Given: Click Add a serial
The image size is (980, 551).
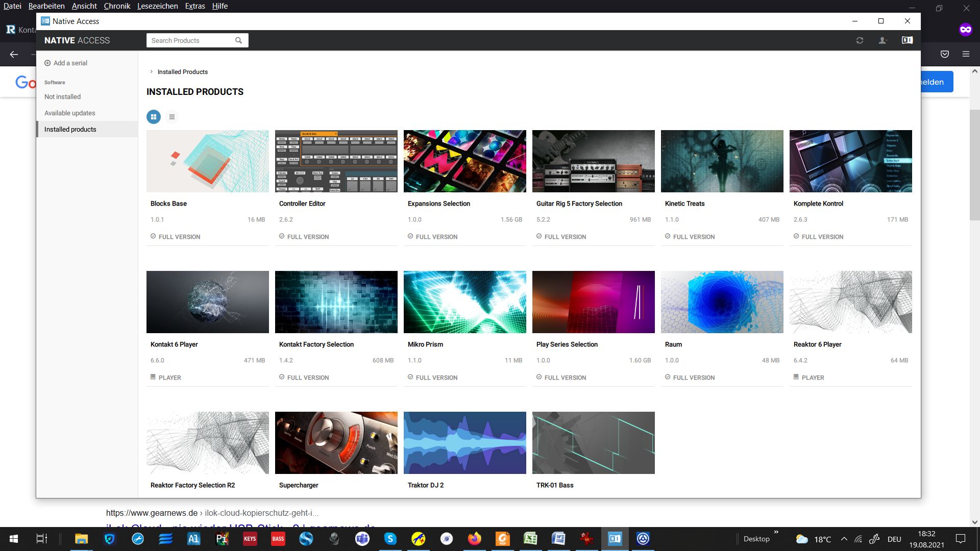Looking at the screenshot, I should click(66, 63).
